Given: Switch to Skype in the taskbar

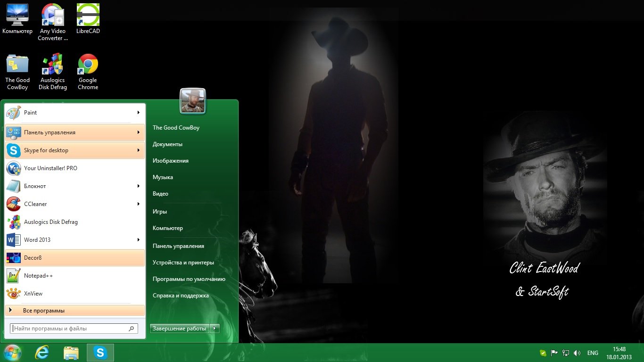Looking at the screenshot, I should coord(100,353).
